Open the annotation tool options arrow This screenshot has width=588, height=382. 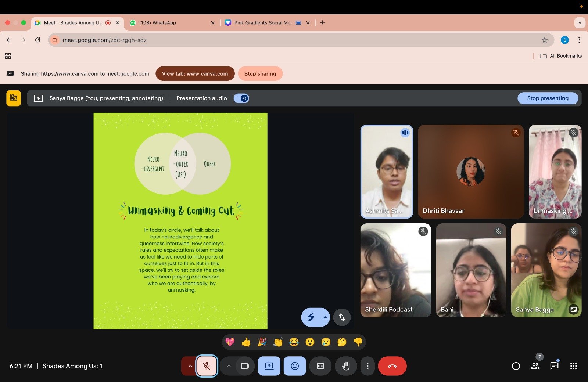325,317
